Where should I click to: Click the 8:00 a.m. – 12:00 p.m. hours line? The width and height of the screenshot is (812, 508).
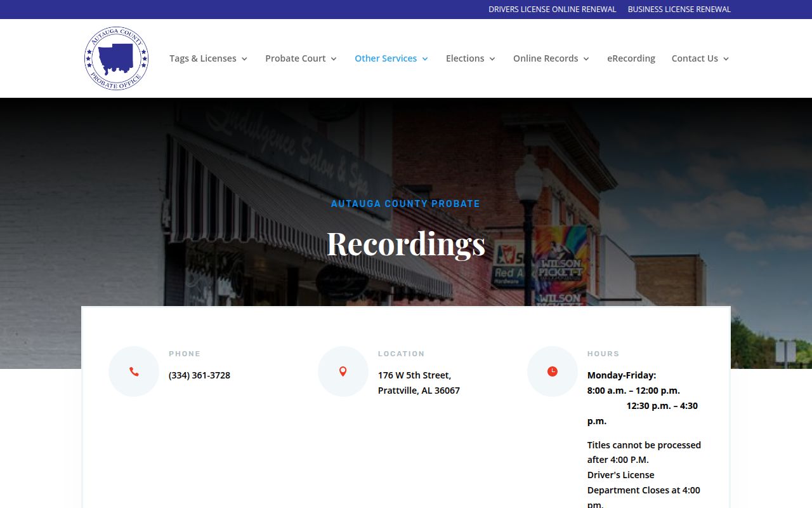click(634, 391)
